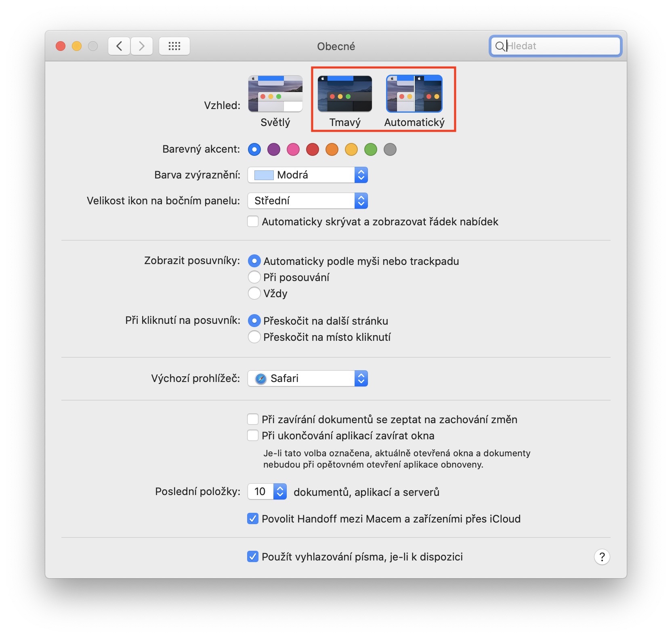The image size is (672, 638).
Task: Disable Handoff between Mac and iCloud devices
Action: 253,518
